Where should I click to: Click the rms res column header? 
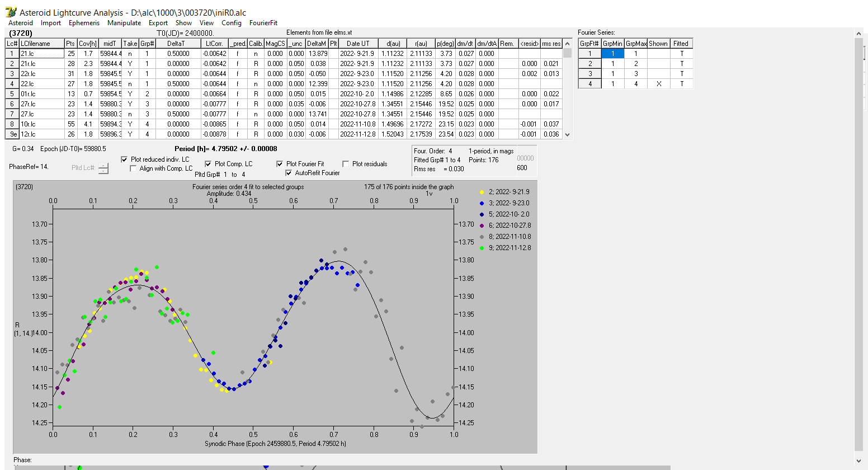coord(551,44)
